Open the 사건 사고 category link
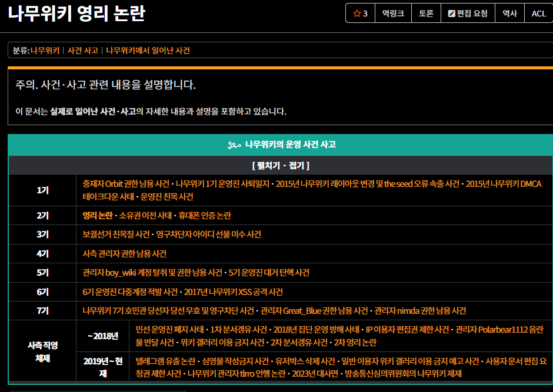The width and height of the screenshot is (553, 392). click(82, 51)
